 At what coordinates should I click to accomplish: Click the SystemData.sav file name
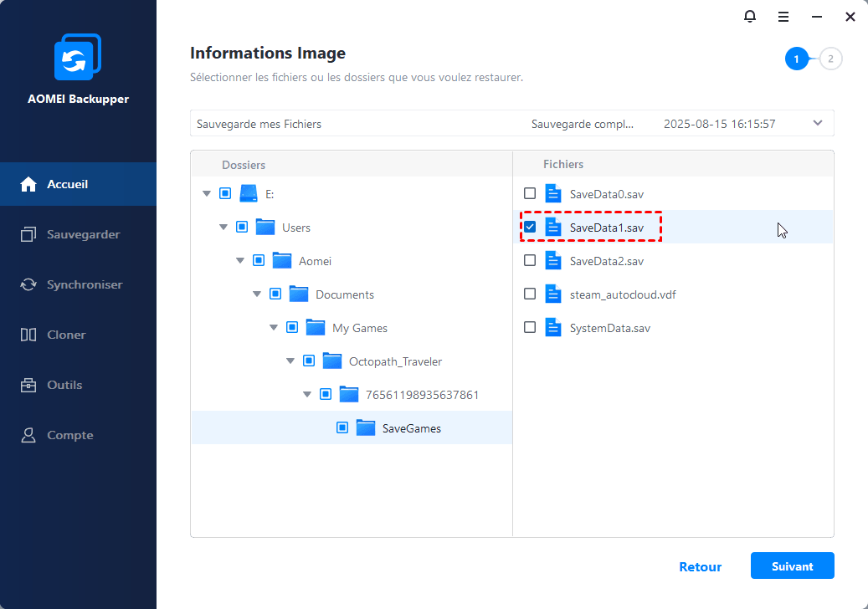[610, 328]
